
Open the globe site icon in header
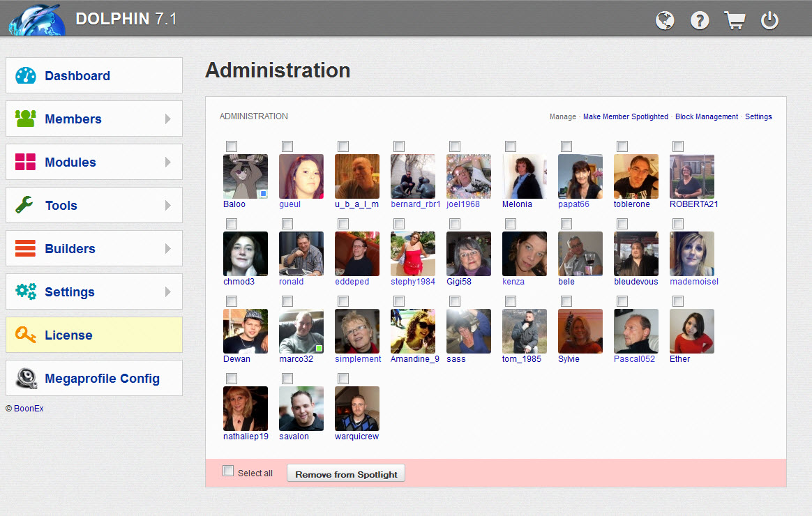point(665,21)
